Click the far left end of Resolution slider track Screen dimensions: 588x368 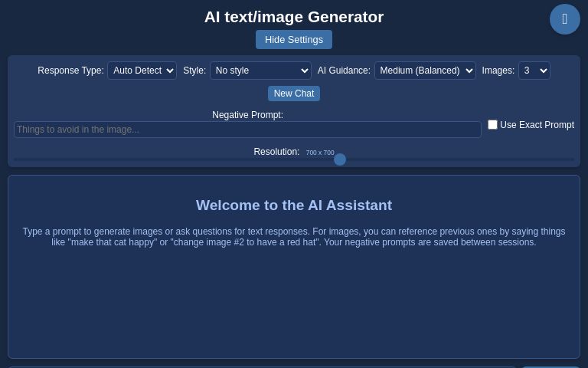pyautogui.click(x=15, y=159)
